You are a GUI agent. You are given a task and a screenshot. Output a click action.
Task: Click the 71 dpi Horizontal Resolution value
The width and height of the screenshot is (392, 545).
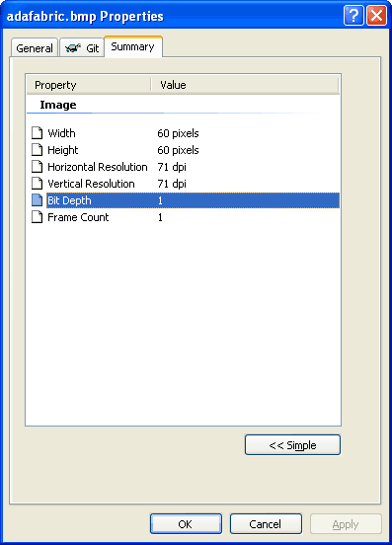(172, 167)
